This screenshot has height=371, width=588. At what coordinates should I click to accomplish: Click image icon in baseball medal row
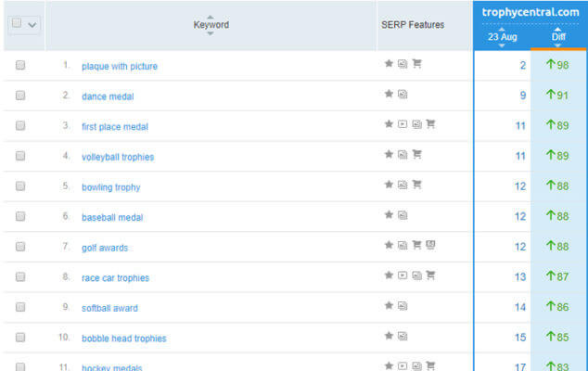pos(403,215)
